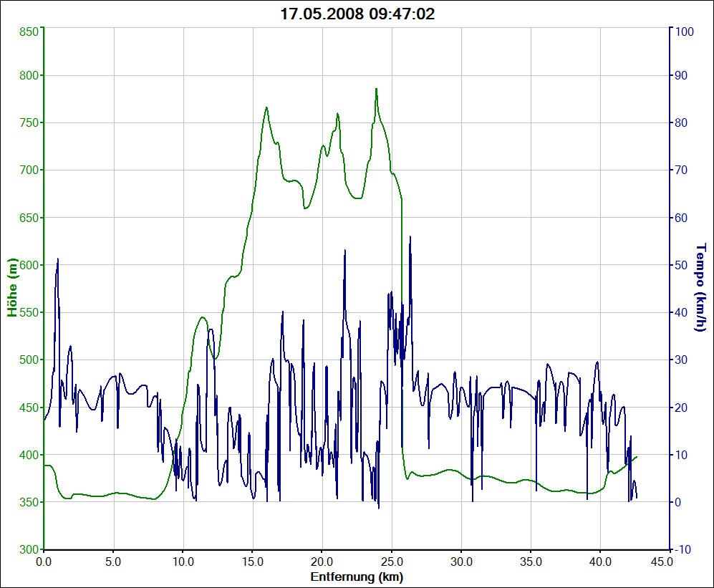Click the 25.0 tick on the distance axis
Image resolution: width=714 pixels, height=588 pixels.
pyautogui.click(x=392, y=563)
